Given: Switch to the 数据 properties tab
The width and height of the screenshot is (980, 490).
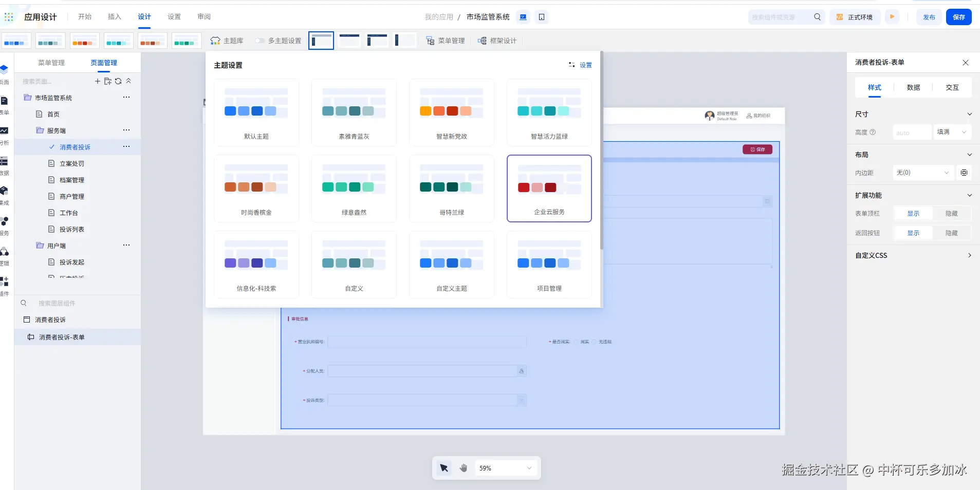Looking at the screenshot, I should [x=913, y=87].
